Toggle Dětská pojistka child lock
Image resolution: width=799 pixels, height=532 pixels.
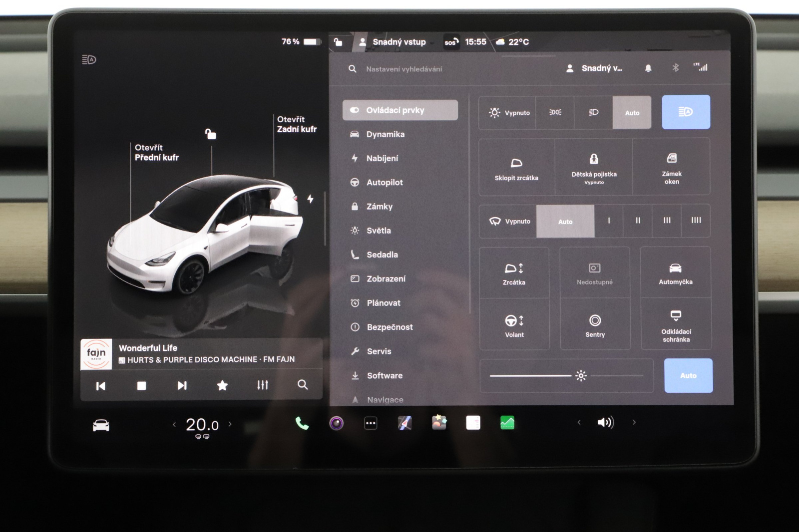pyautogui.click(x=594, y=167)
